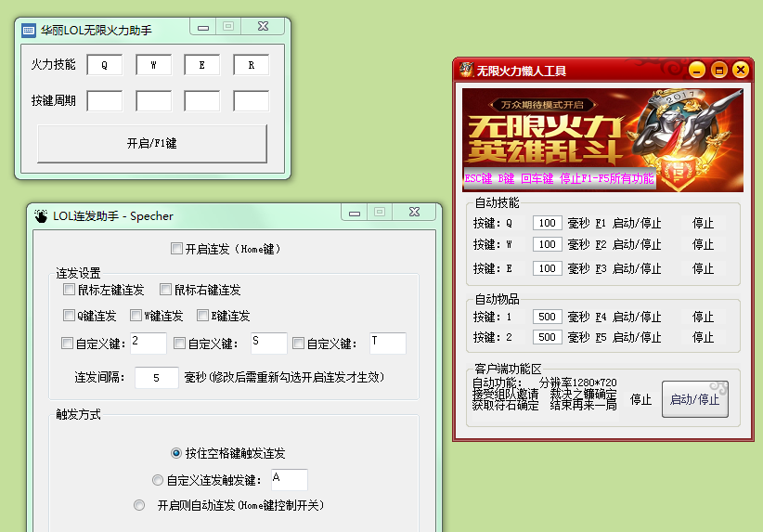
Task: Click the 连发间隔 field showing 5
Action: click(x=157, y=378)
